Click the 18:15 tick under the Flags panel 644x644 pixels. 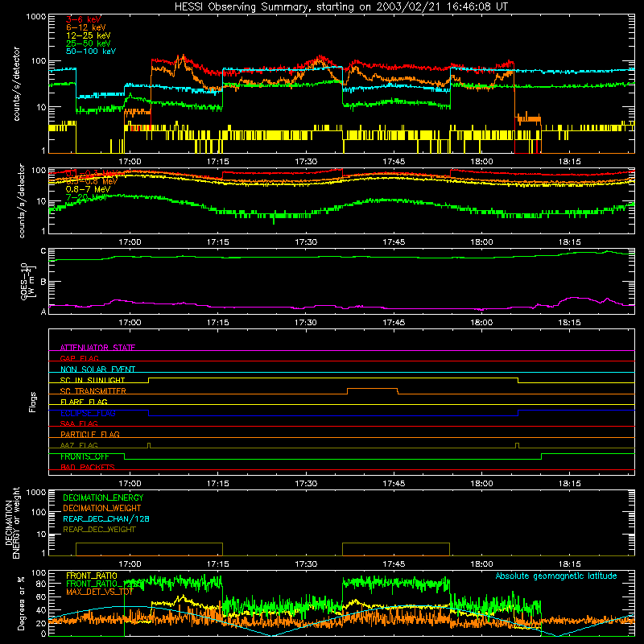[x=569, y=484]
